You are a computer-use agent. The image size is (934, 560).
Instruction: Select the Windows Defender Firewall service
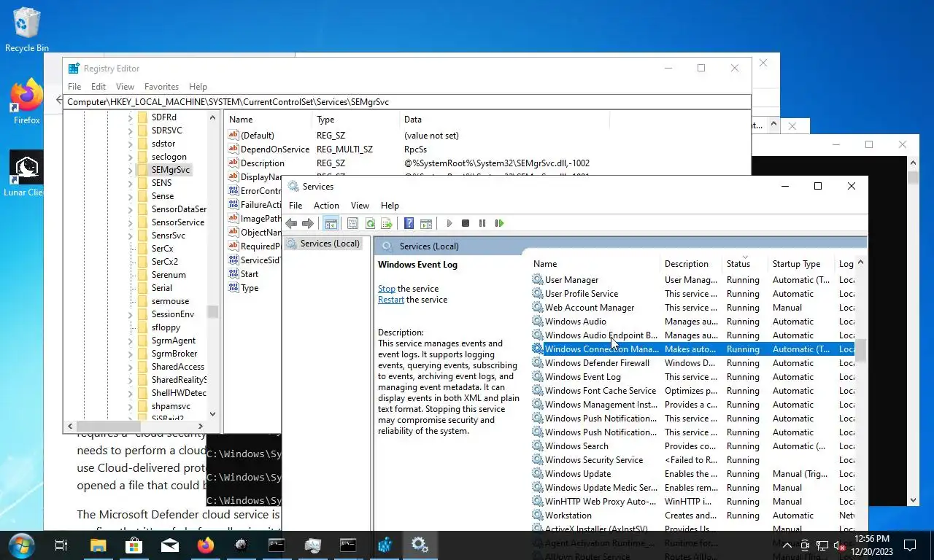click(x=692, y=363)
